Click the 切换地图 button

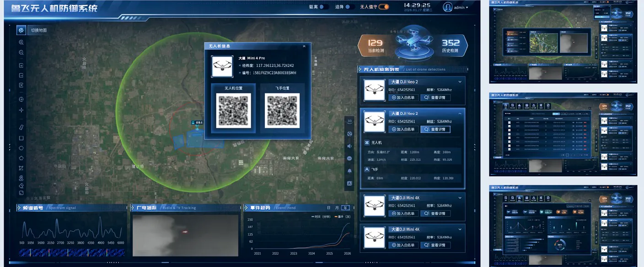pyautogui.click(x=38, y=30)
